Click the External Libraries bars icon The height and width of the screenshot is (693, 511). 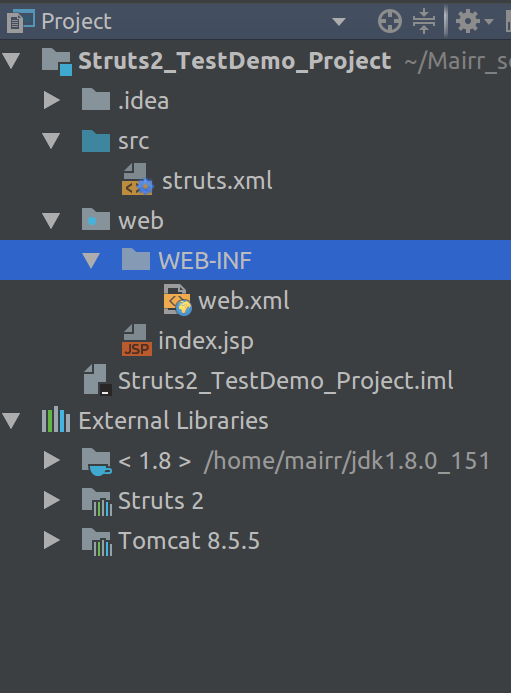click(x=56, y=420)
